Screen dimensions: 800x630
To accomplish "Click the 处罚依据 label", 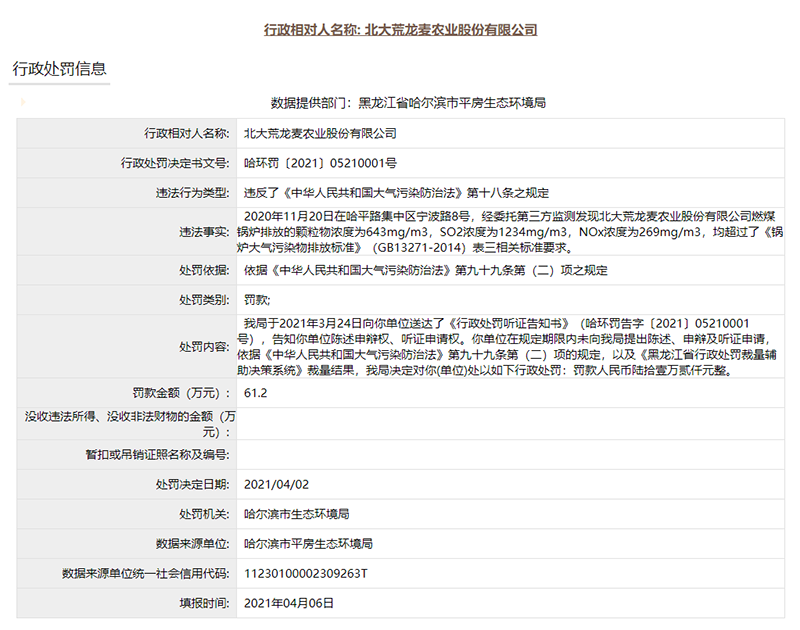I will 204,270.
